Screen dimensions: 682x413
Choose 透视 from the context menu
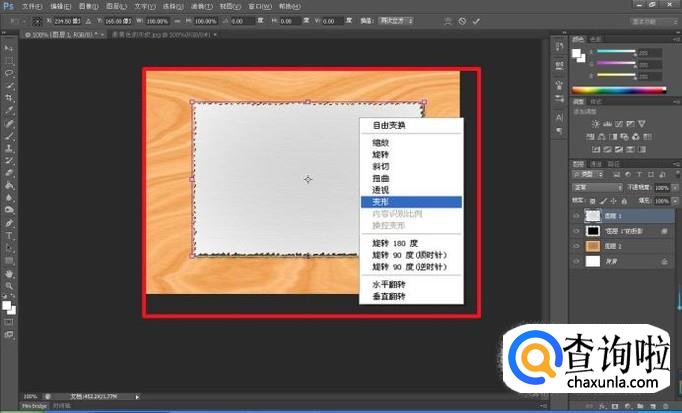coord(380,188)
